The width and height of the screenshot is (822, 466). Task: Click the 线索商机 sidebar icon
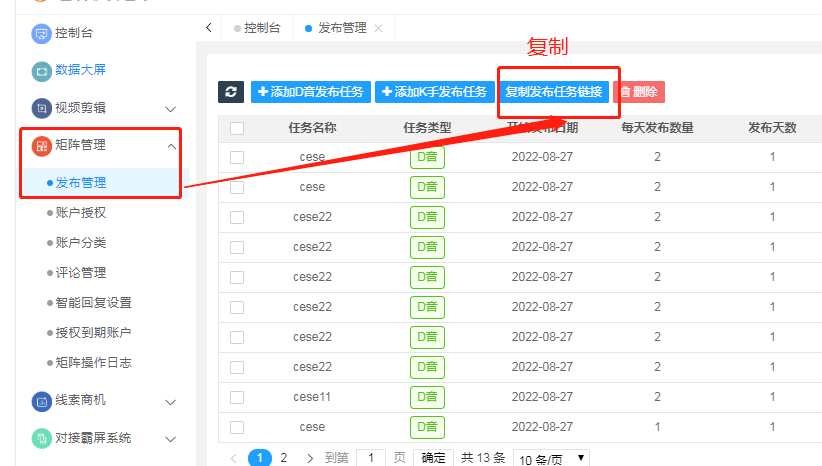point(41,401)
